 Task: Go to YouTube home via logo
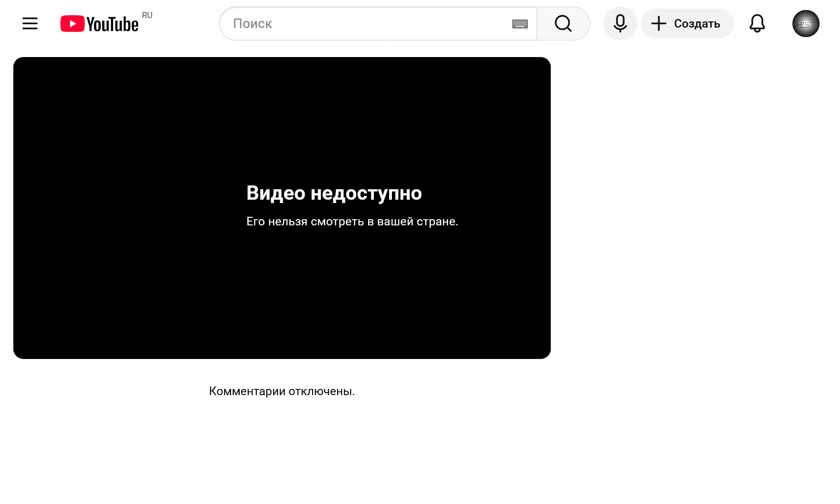(99, 24)
